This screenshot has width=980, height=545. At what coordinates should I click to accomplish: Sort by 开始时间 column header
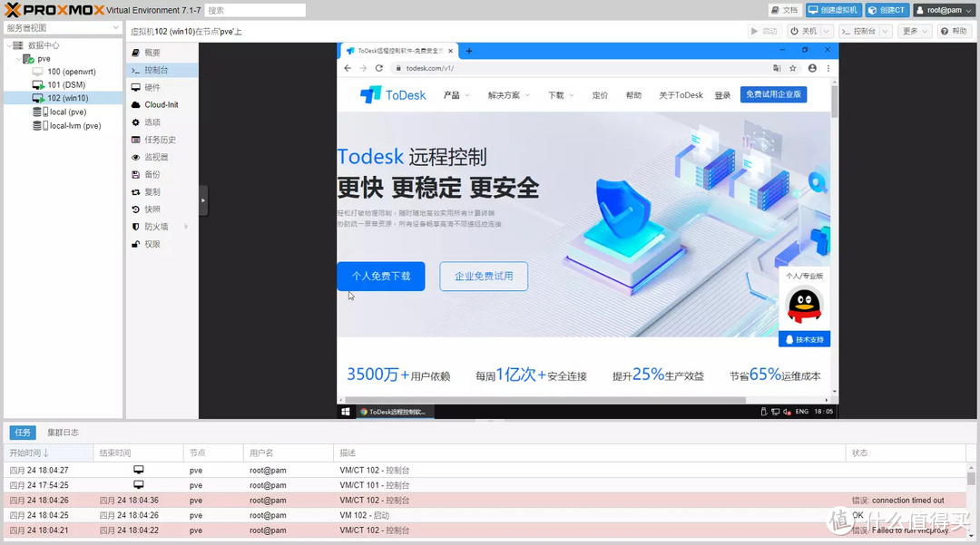pyautogui.click(x=49, y=453)
